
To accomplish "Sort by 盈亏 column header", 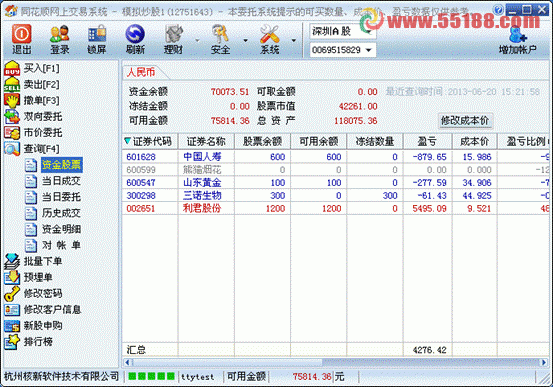I will pyautogui.click(x=427, y=141).
